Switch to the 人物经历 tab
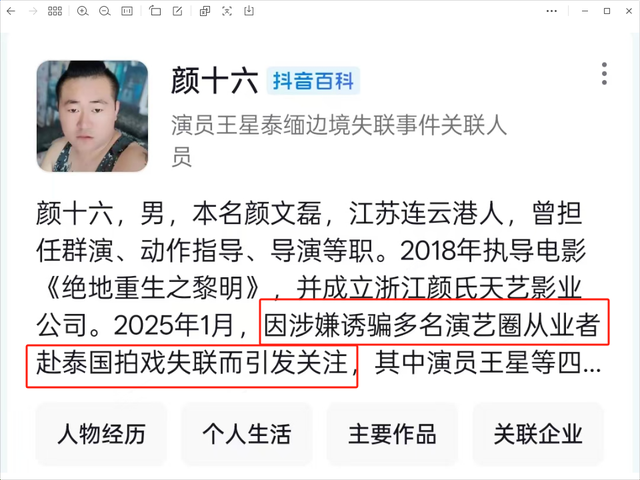This screenshot has height=480, width=640. tap(101, 434)
